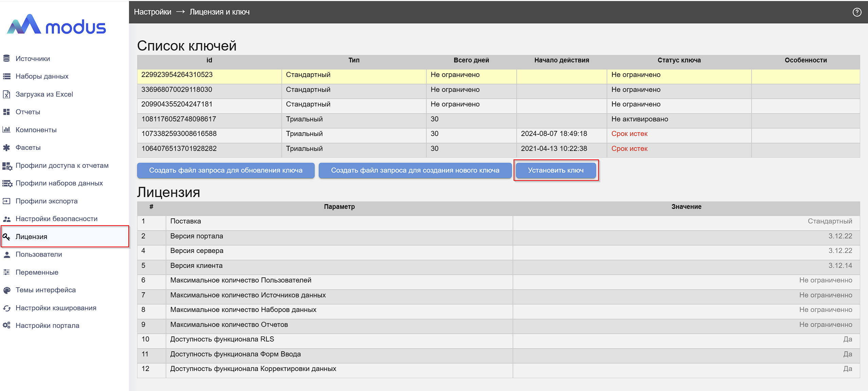Click the gears icon for Настройки портала

(x=6, y=326)
